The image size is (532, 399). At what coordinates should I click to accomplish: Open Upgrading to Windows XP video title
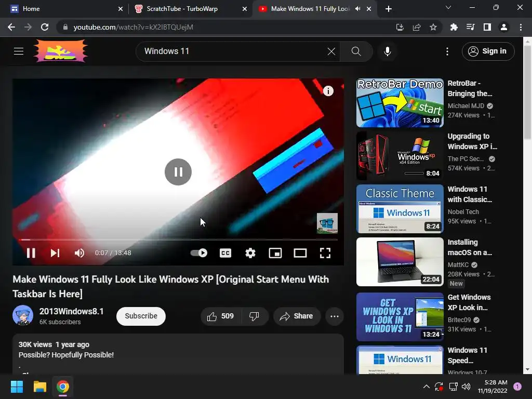click(x=472, y=141)
